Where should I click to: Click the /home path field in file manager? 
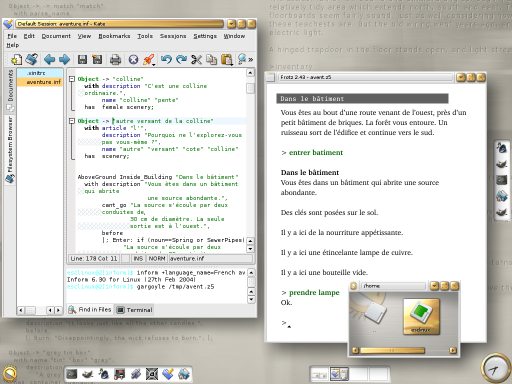pyautogui.click(x=393, y=286)
